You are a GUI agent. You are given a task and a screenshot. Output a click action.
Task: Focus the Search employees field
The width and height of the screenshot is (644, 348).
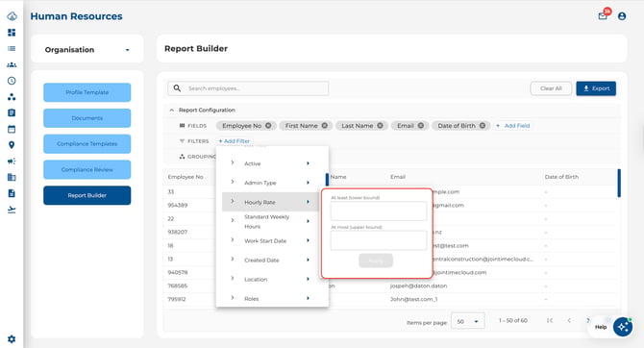pyautogui.click(x=248, y=88)
